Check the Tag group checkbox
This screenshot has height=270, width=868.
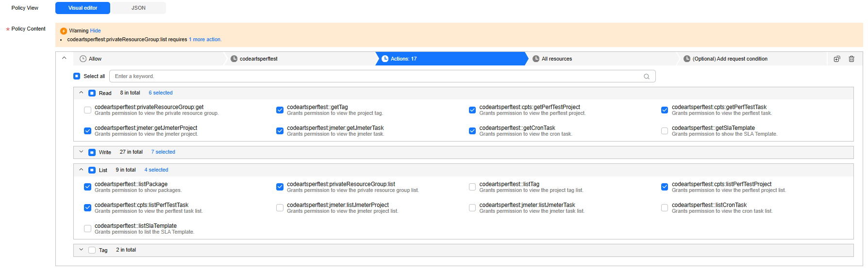[x=92, y=250]
